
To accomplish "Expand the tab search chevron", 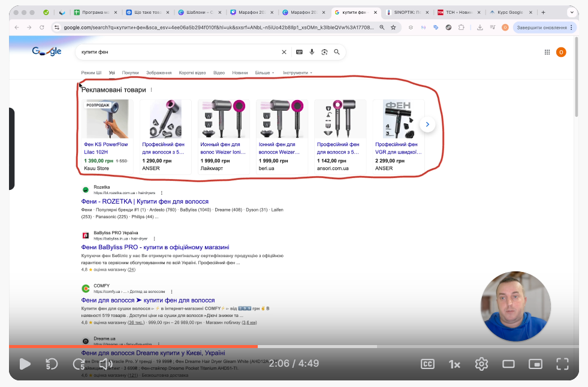I will [571, 13].
